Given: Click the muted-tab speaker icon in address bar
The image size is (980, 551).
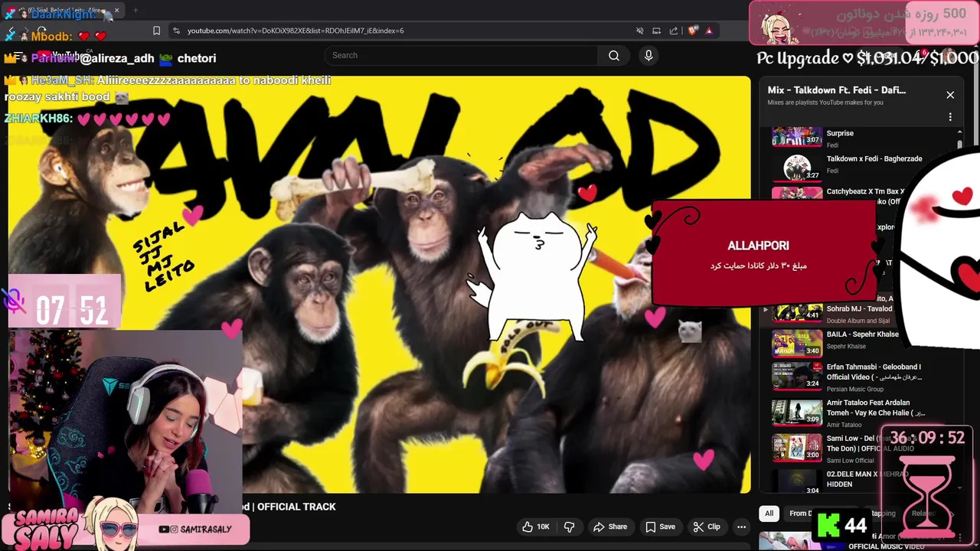Looking at the screenshot, I should coord(640,31).
